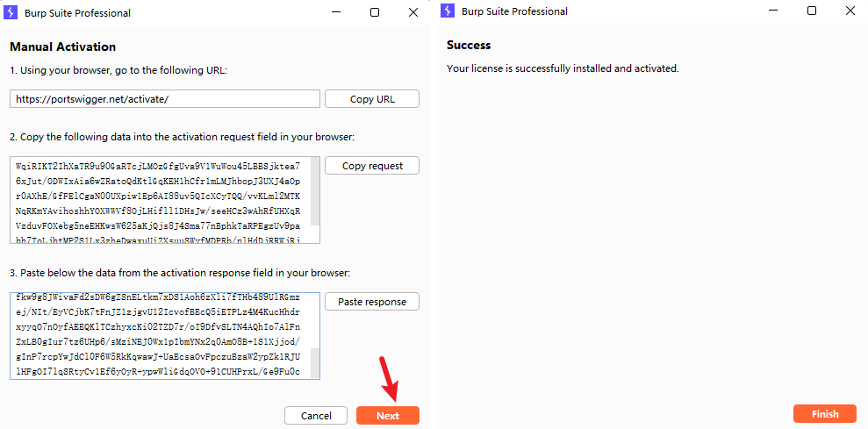This screenshot has height=429, width=868.
Task: Click the response line starting 'xyyq07n0yfAEEQ'
Action: pyautogui.click(x=158, y=328)
